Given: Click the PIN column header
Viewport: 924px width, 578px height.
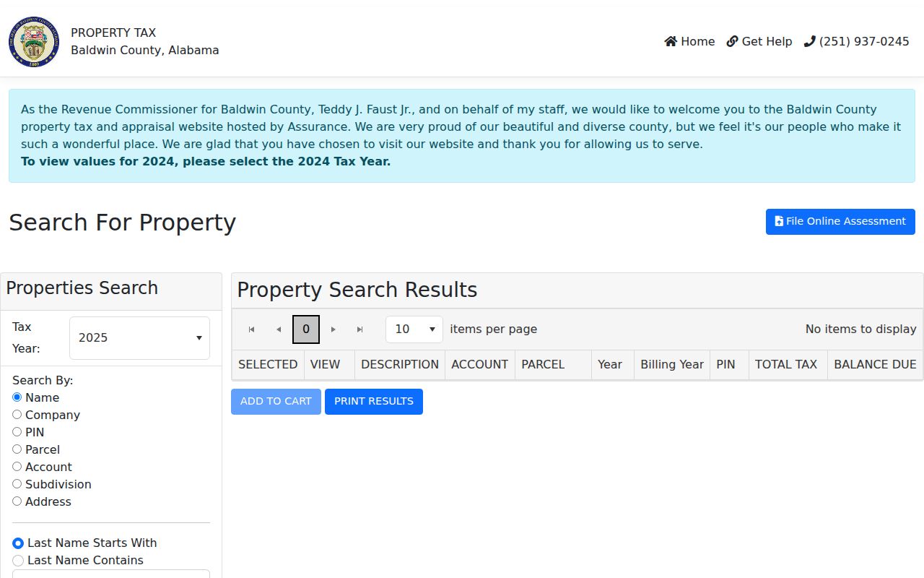Looking at the screenshot, I should pyautogui.click(x=730, y=365).
